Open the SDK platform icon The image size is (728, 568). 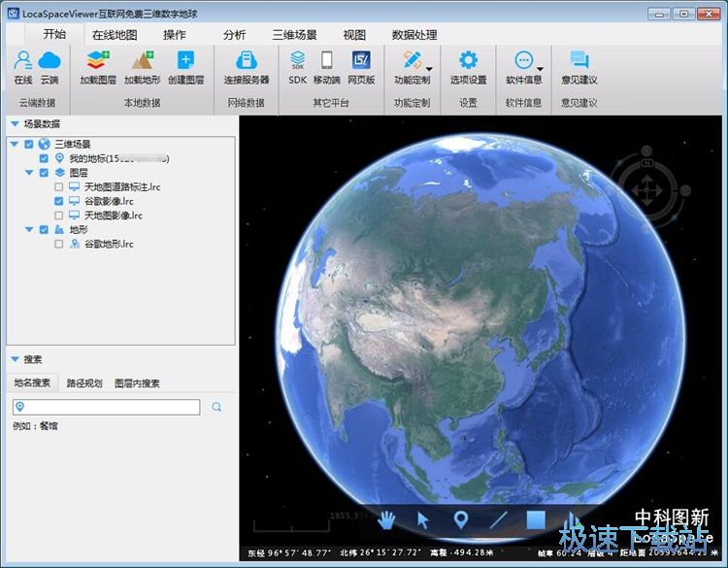pos(298,60)
